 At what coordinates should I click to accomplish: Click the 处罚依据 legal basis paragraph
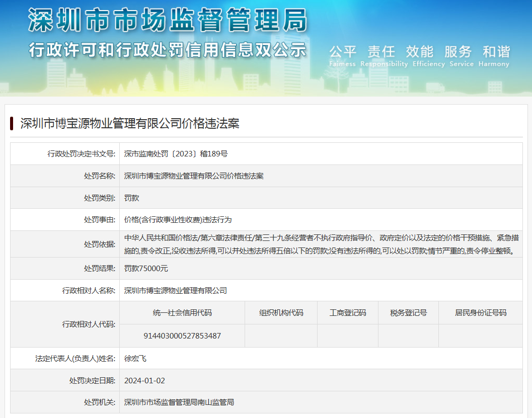[x=321, y=244]
